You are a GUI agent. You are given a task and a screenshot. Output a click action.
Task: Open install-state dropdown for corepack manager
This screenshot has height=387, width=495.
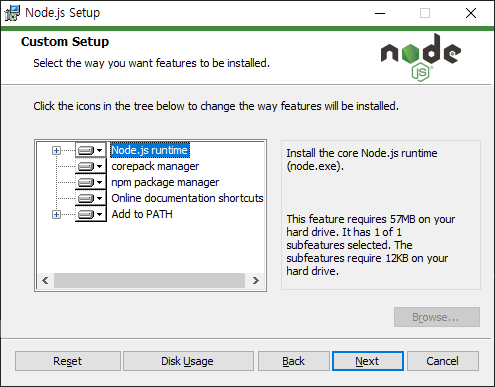tap(90, 166)
